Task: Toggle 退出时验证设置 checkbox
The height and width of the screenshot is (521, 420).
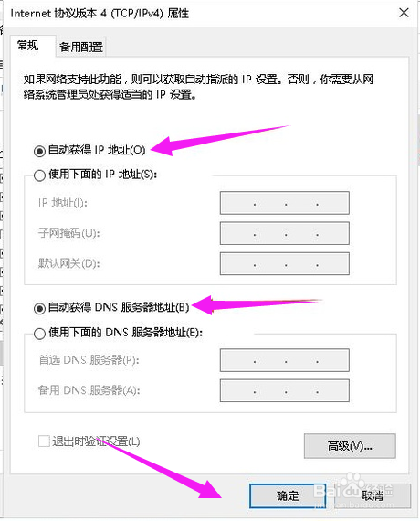Action: [44, 441]
